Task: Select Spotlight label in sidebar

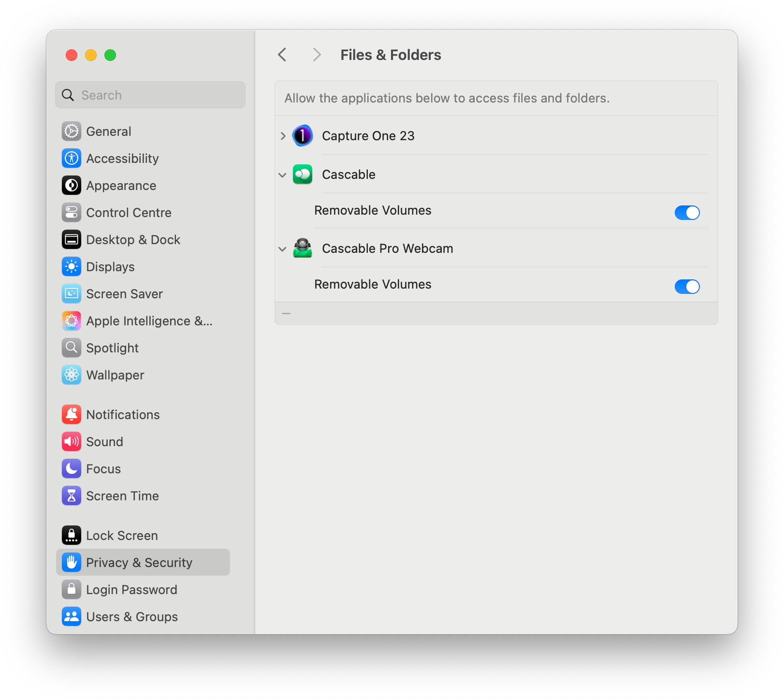Action: [112, 348]
